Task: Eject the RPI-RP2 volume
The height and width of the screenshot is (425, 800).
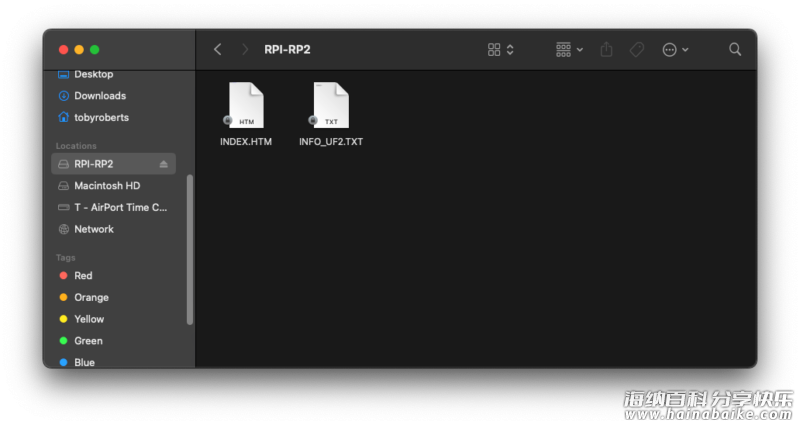Action: 163,164
